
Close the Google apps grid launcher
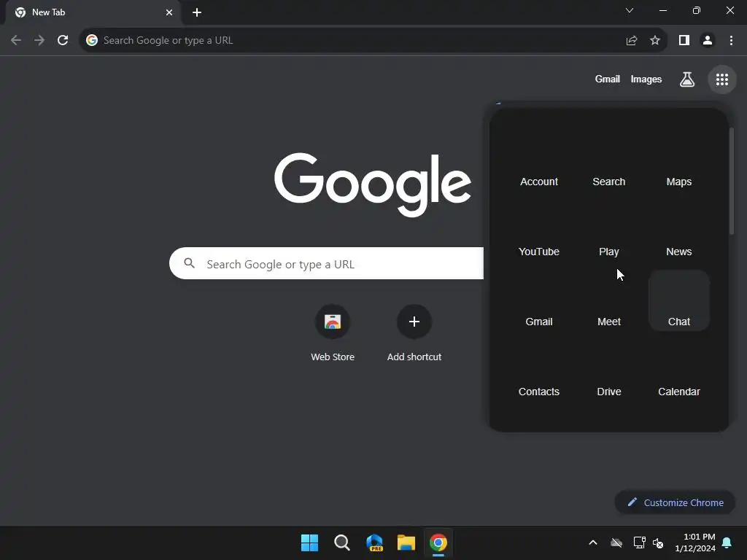click(x=722, y=79)
